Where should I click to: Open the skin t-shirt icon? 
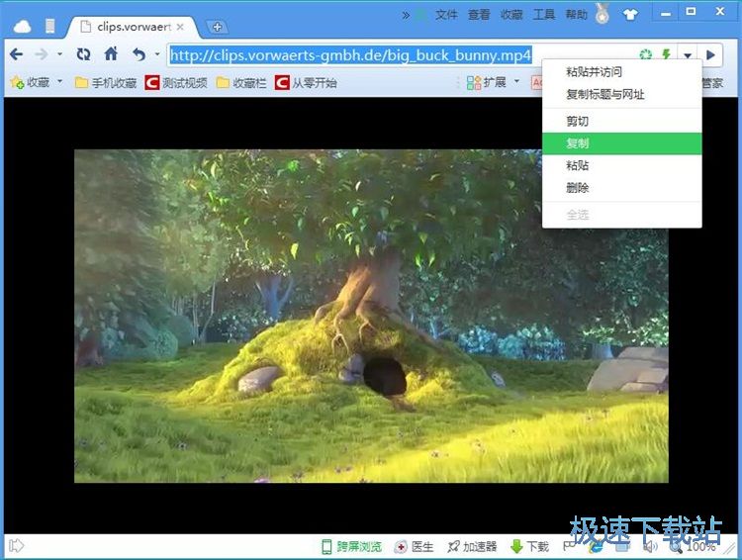pos(630,15)
